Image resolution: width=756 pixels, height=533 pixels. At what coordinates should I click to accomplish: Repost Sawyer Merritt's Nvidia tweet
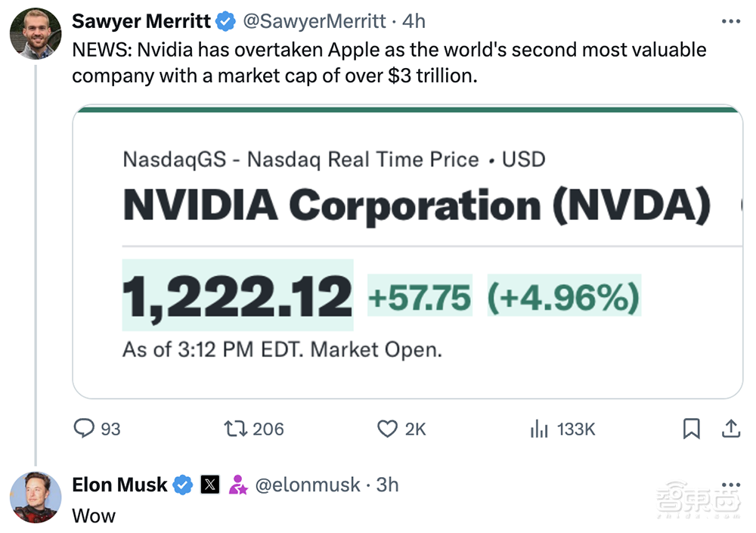point(236,429)
